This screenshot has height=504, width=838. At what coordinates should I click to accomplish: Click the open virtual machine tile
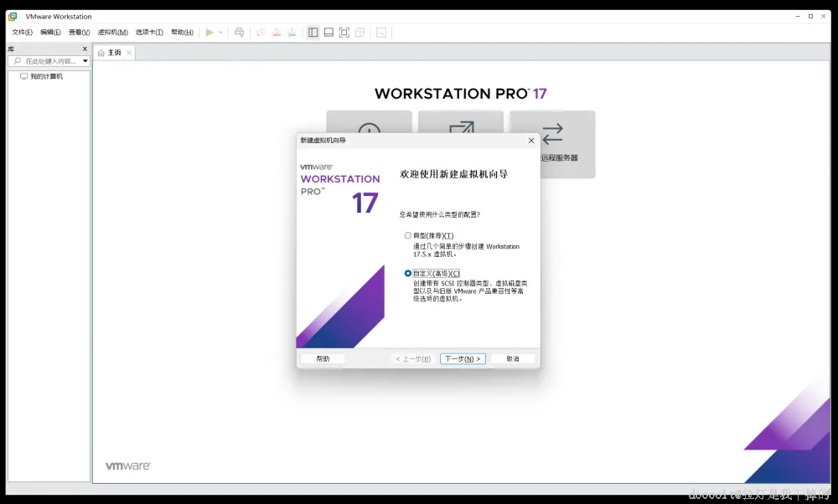pos(461,122)
